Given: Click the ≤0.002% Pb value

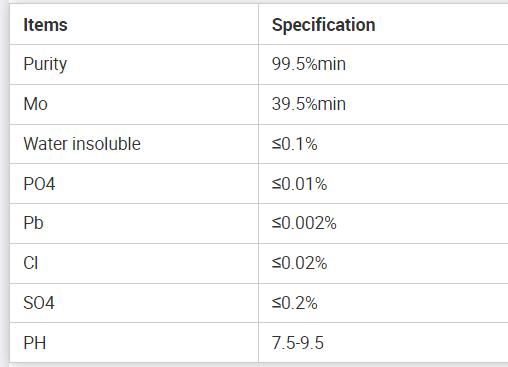Looking at the screenshot, I should tap(304, 223).
